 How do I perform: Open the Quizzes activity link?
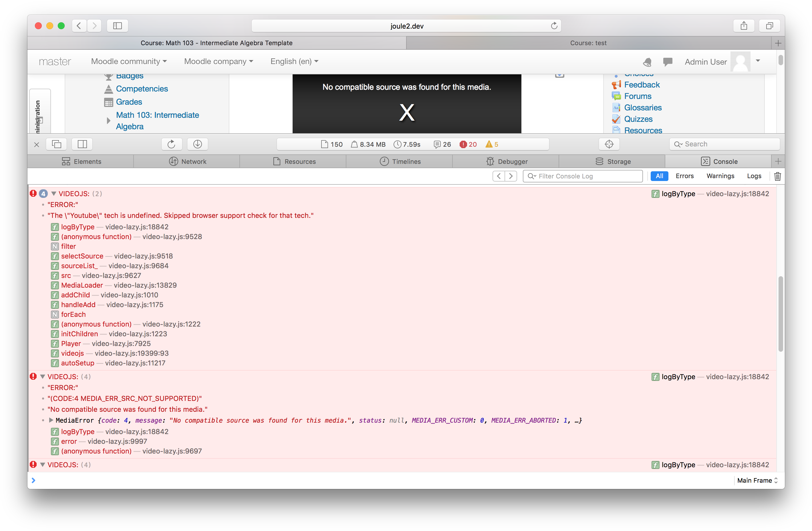coord(638,119)
